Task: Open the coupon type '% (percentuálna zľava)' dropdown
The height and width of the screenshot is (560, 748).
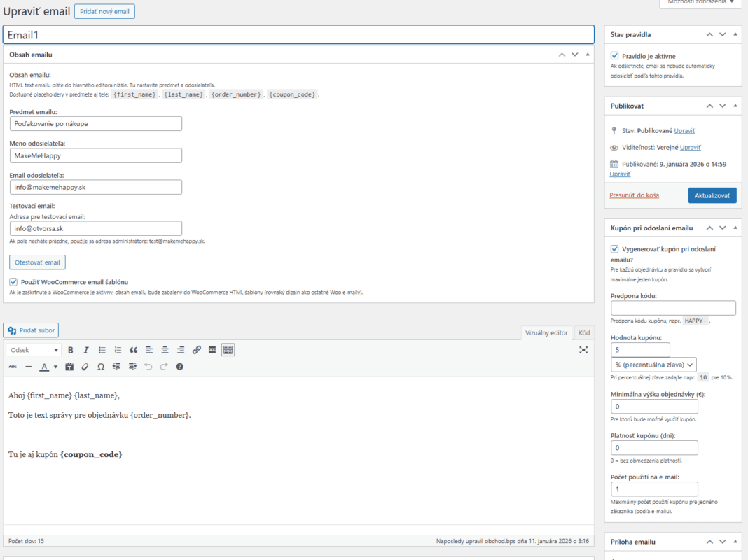Action: (653, 365)
